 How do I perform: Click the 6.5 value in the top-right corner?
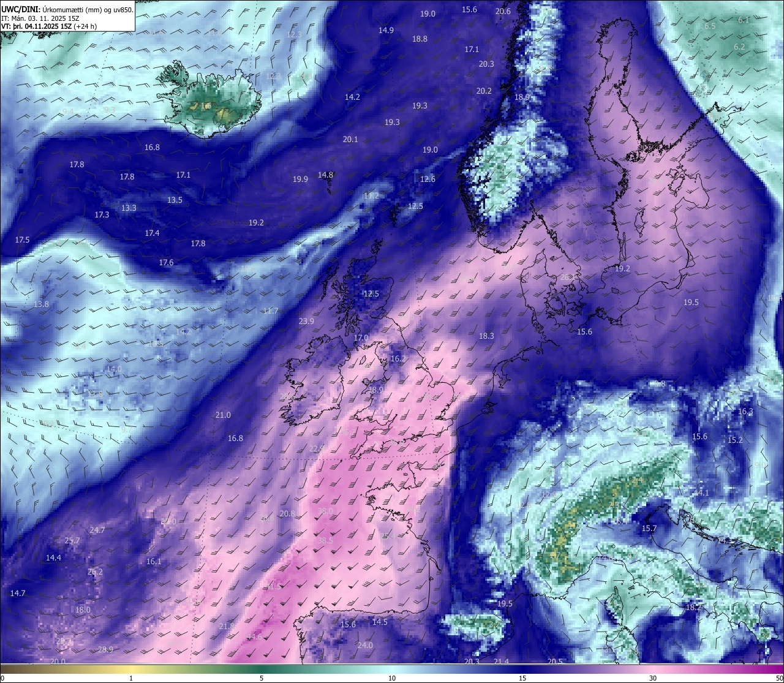coord(710,26)
